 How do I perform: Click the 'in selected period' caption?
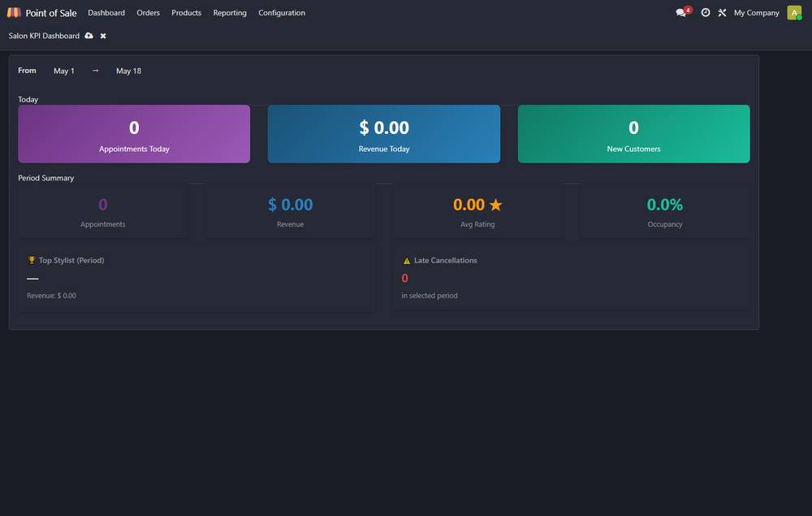[x=430, y=296]
